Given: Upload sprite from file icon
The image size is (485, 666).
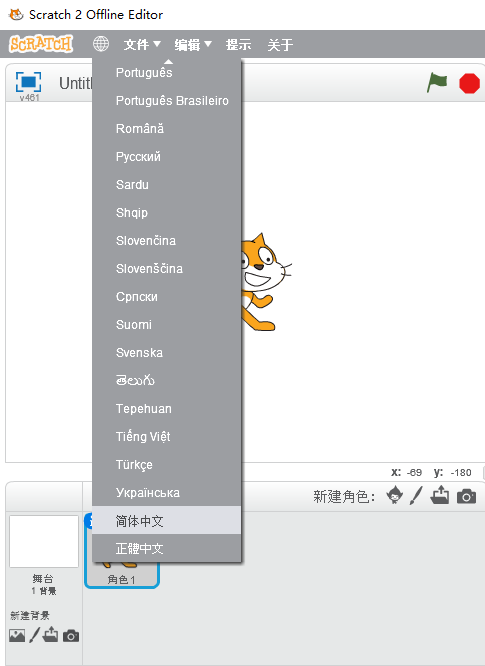Looking at the screenshot, I should pos(440,495).
